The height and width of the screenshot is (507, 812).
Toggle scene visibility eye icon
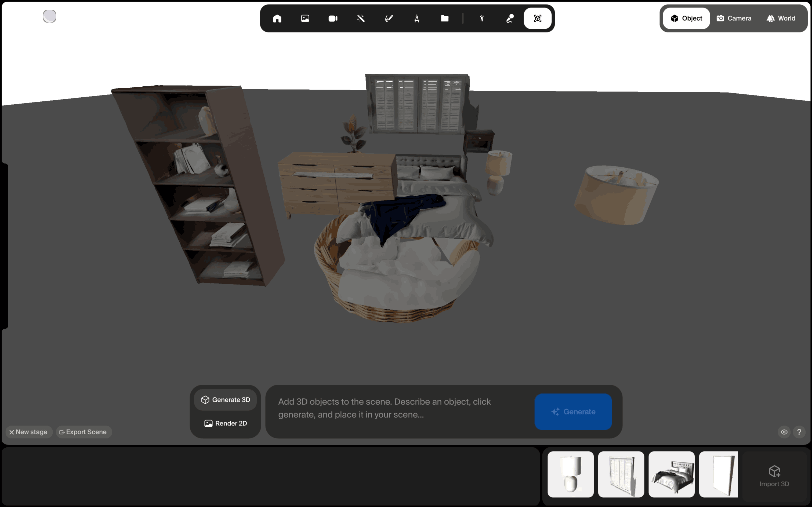point(784,432)
